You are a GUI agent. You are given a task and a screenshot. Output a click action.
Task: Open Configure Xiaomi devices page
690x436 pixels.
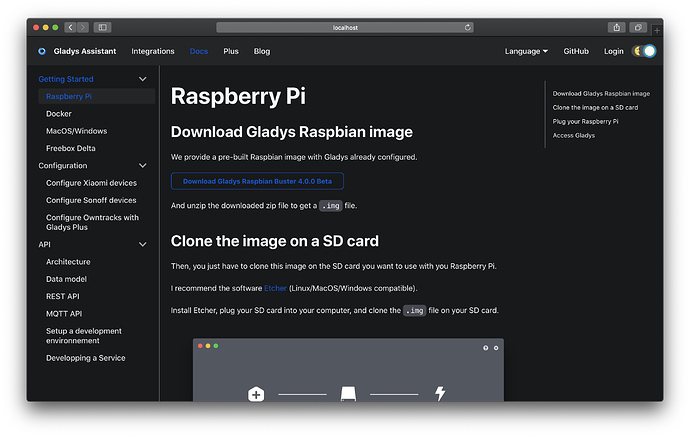click(92, 183)
